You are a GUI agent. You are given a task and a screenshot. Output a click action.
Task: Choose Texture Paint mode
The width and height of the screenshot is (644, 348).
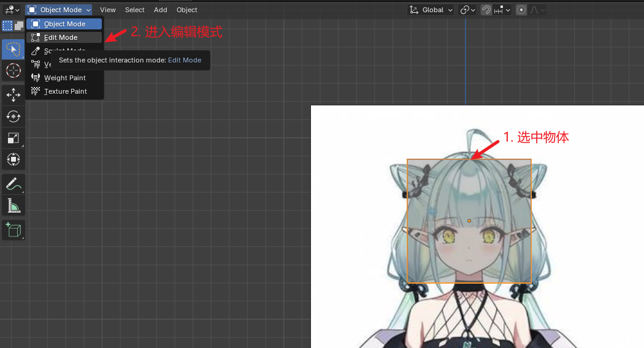(64, 91)
